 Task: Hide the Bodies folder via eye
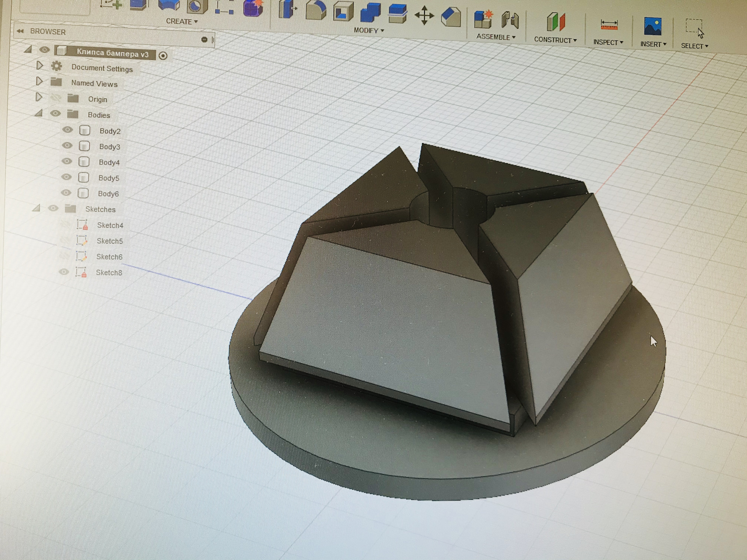(55, 114)
